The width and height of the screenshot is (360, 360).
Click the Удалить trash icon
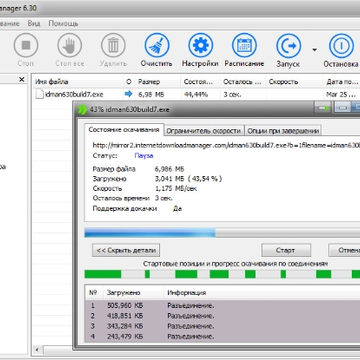[113, 45]
